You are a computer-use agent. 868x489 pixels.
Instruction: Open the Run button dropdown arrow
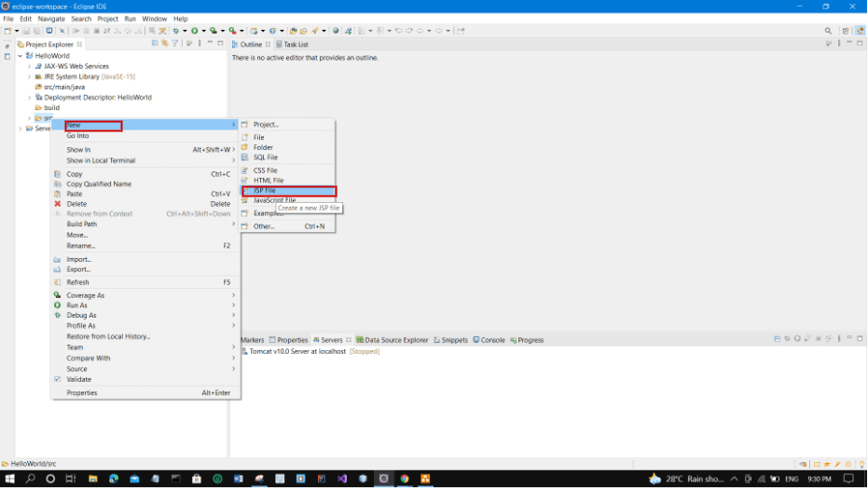pos(203,31)
